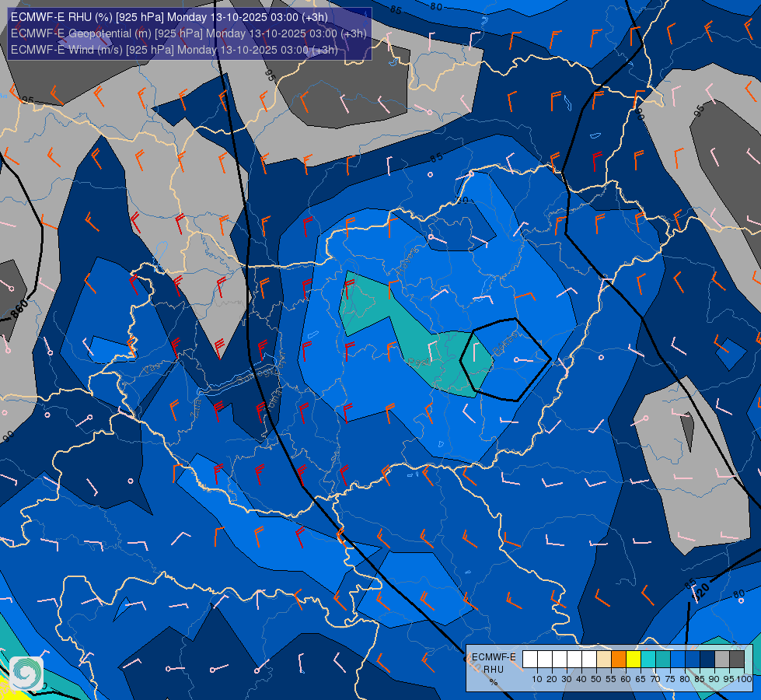This screenshot has height=700, width=761.
Task: Click the medium blue 80–85% legend swatch
Action: click(693, 660)
